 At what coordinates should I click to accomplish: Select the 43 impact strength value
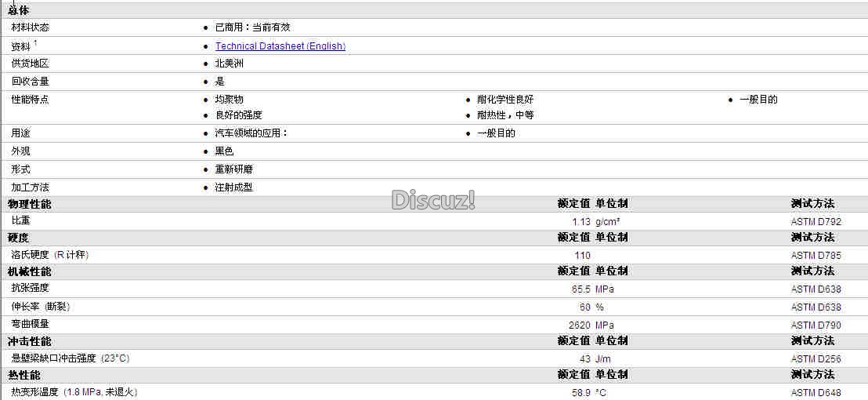pos(586,359)
